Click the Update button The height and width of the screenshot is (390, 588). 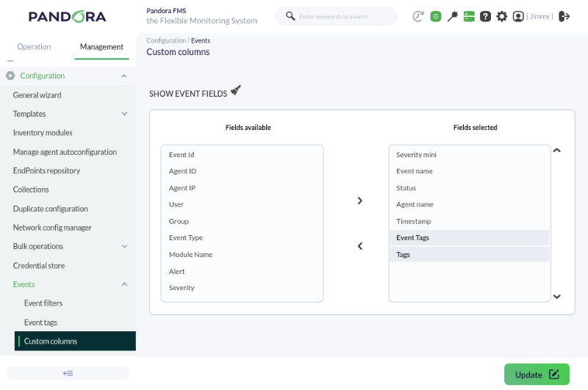[537, 375]
